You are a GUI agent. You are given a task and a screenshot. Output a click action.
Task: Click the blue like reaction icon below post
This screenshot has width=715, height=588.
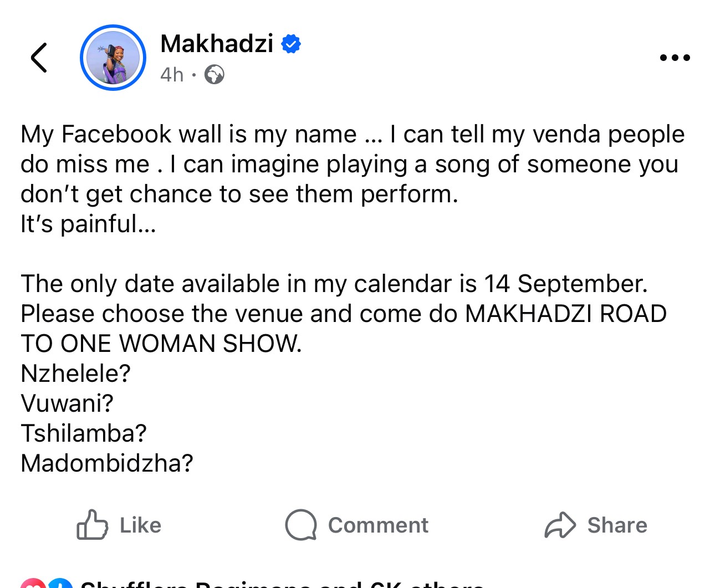coord(60,584)
